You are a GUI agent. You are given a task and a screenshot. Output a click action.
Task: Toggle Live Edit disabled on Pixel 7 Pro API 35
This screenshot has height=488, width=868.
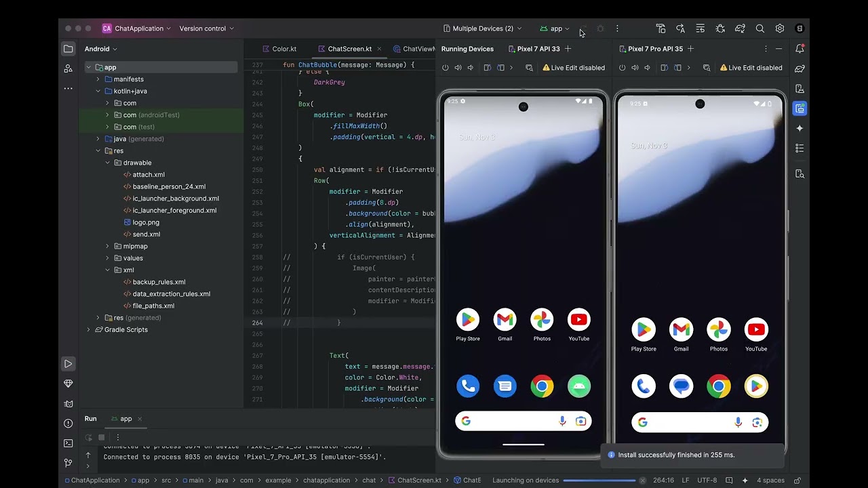[x=751, y=68]
